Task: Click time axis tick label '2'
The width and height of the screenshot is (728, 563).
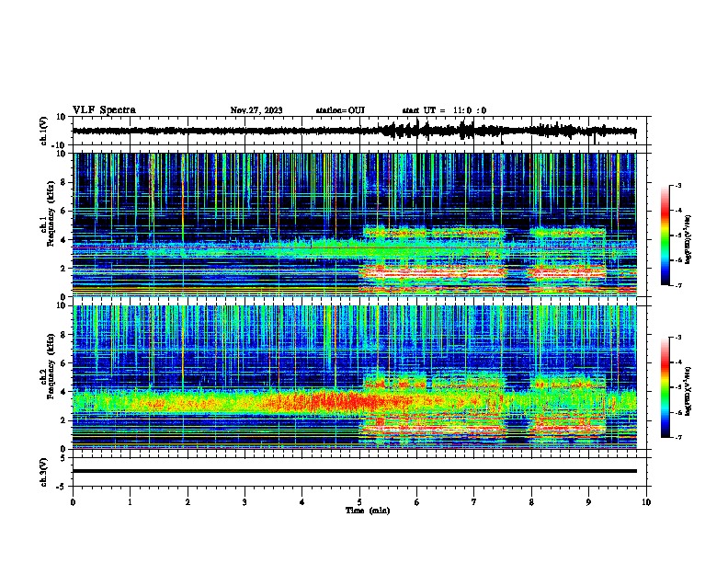Action: (188, 502)
